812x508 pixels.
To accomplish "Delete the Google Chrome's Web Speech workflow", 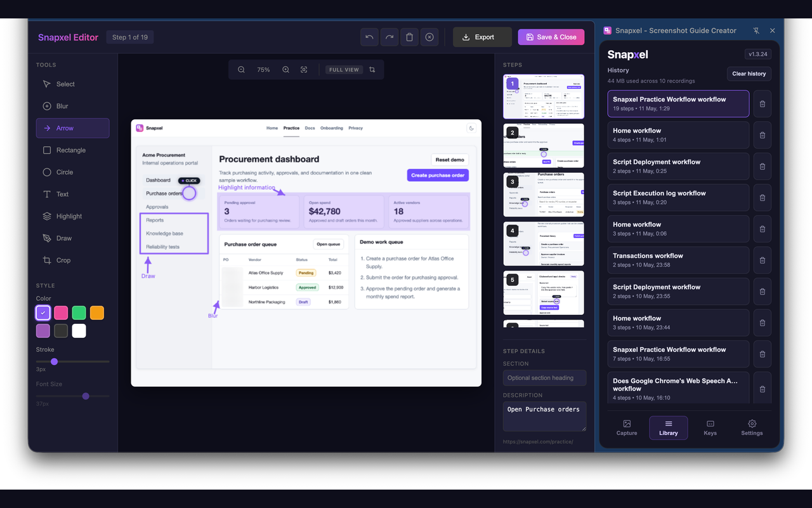I will 763,389.
